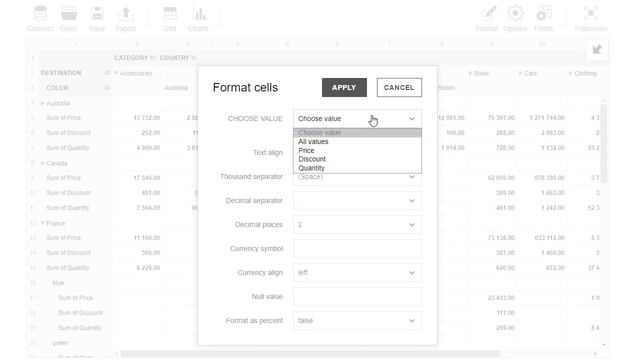Click the 'blue' row label

(x=58, y=283)
